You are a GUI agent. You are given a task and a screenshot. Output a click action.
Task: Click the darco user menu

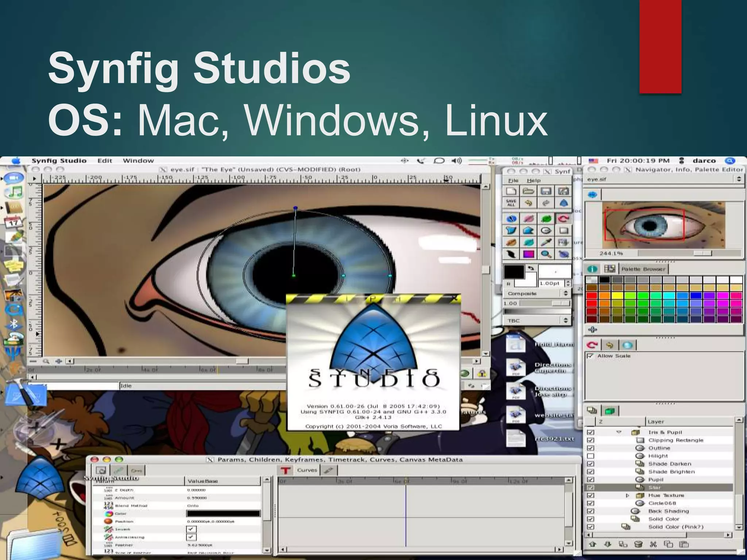coord(704,161)
